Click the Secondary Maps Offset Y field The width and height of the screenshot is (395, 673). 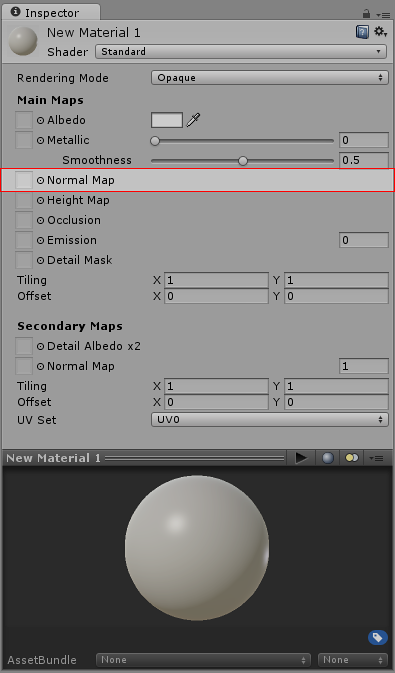[x=336, y=402]
